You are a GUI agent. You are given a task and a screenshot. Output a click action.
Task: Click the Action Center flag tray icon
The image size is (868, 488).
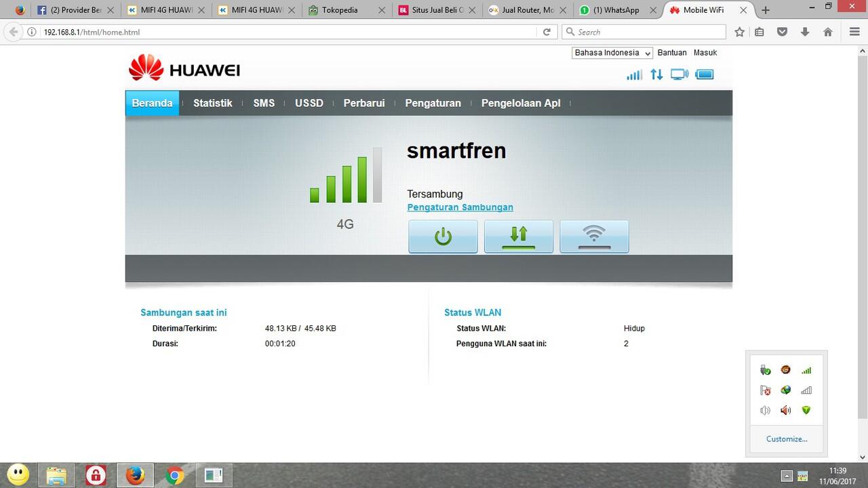766,390
